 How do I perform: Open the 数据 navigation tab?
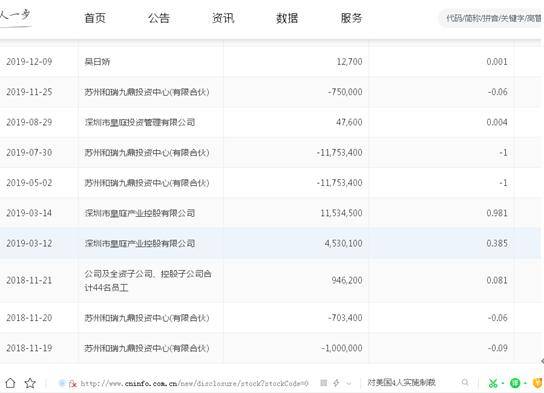click(x=287, y=18)
